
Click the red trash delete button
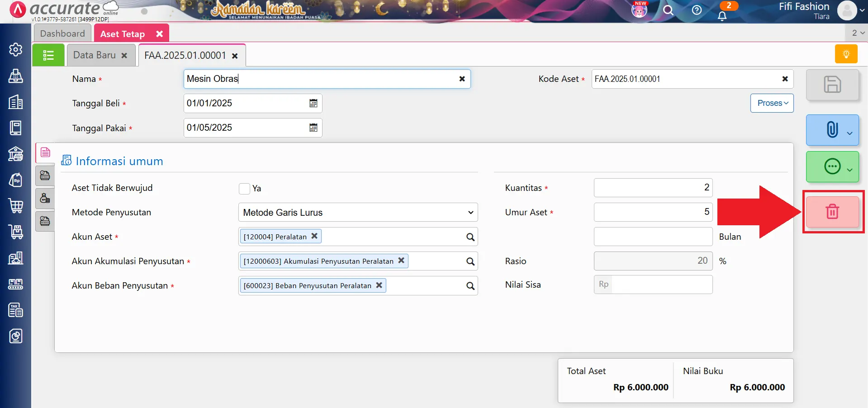(832, 212)
